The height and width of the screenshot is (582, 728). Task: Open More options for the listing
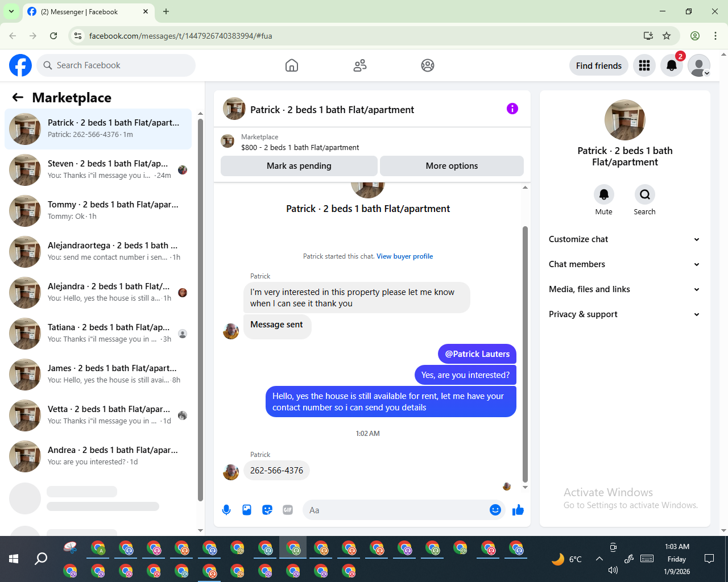tap(452, 166)
